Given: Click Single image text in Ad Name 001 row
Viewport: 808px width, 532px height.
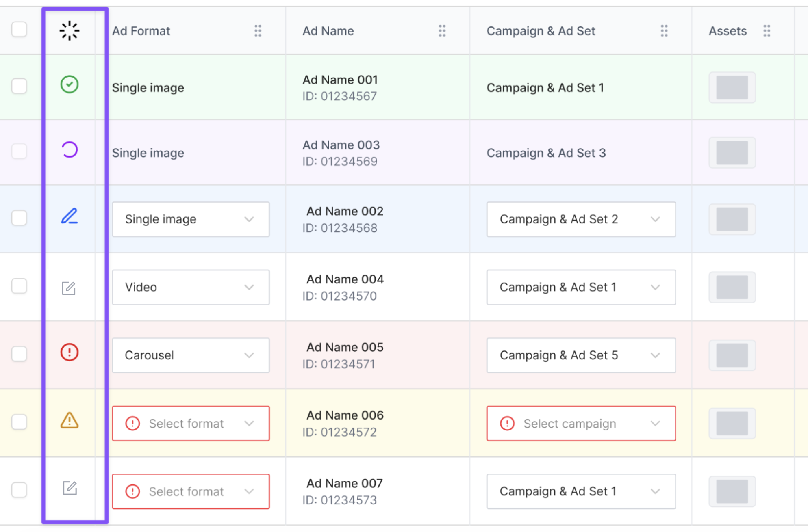Looking at the screenshot, I should tap(148, 88).
